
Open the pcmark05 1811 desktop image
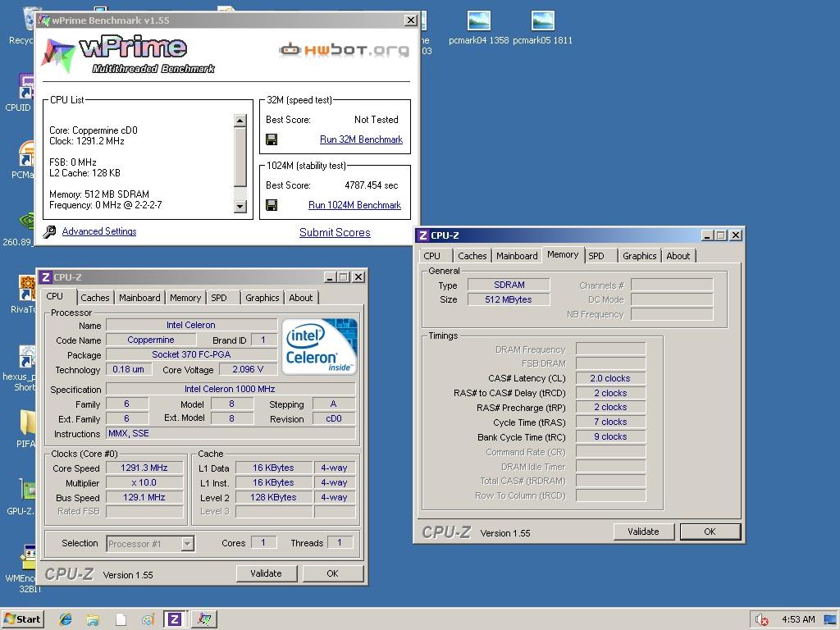(x=543, y=28)
